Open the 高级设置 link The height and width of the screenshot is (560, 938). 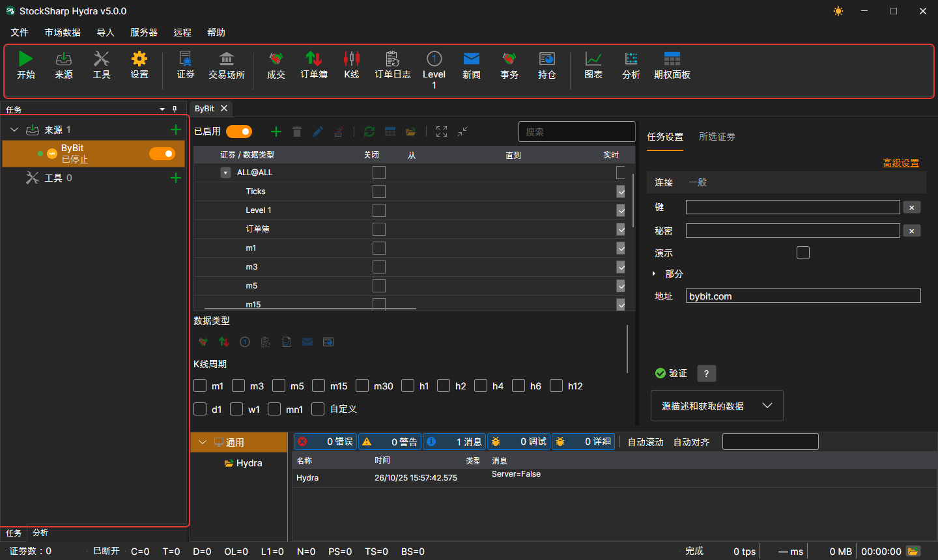coord(901,163)
